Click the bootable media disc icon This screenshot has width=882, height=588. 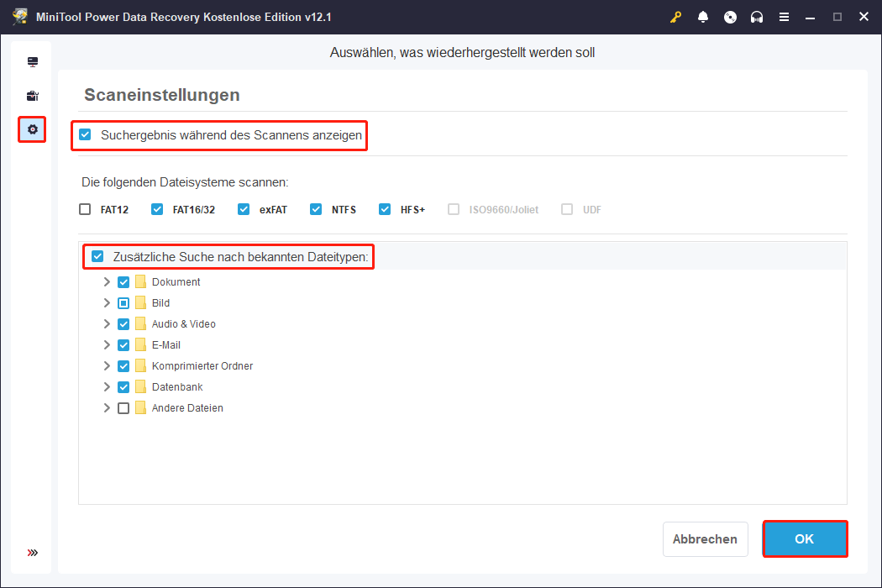pos(730,17)
